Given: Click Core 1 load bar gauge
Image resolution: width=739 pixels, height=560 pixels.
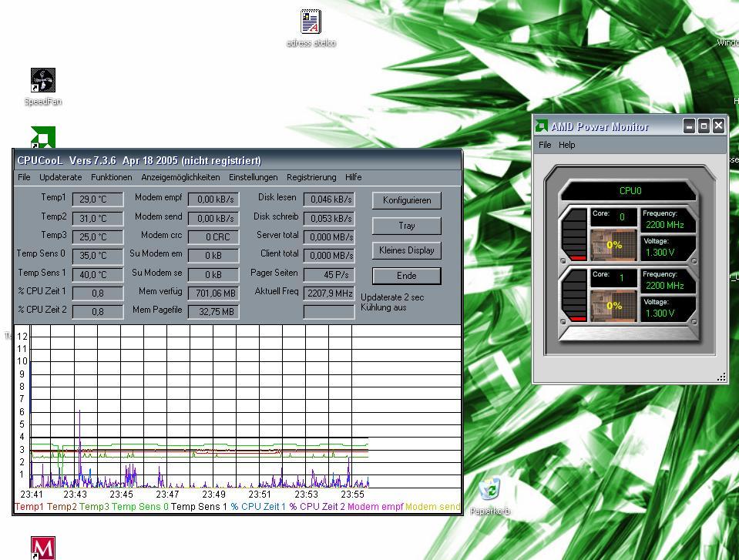Looking at the screenshot, I should click(575, 295).
